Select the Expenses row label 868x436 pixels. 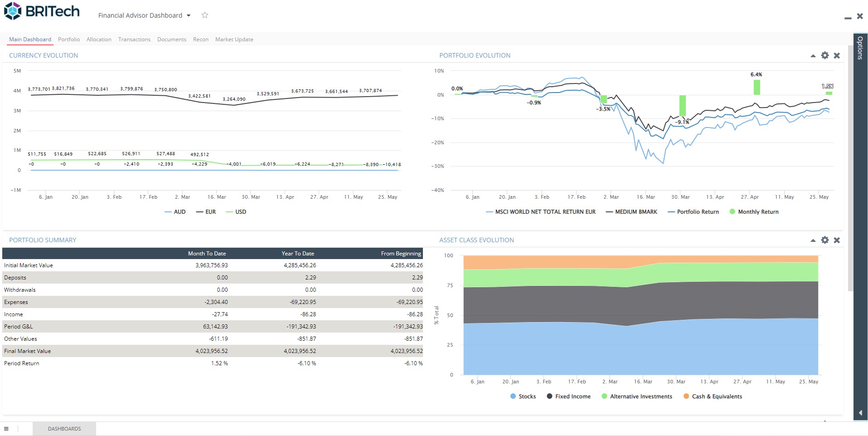[x=16, y=302]
